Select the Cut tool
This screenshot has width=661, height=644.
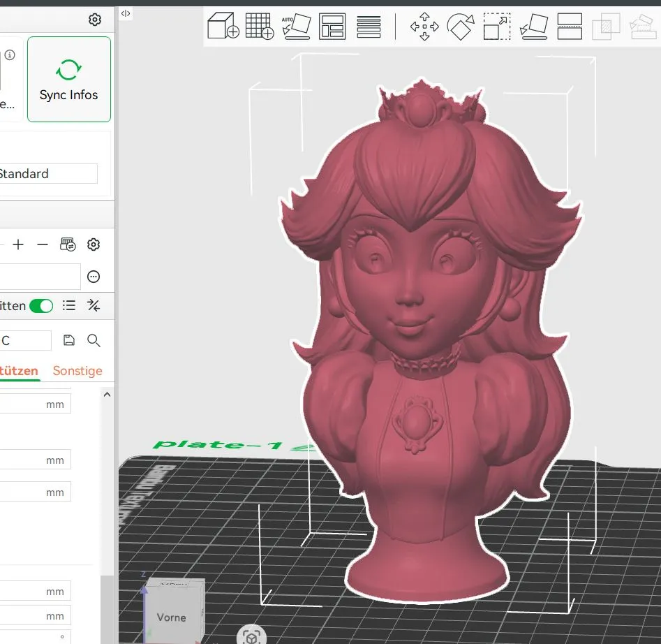[570, 27]
